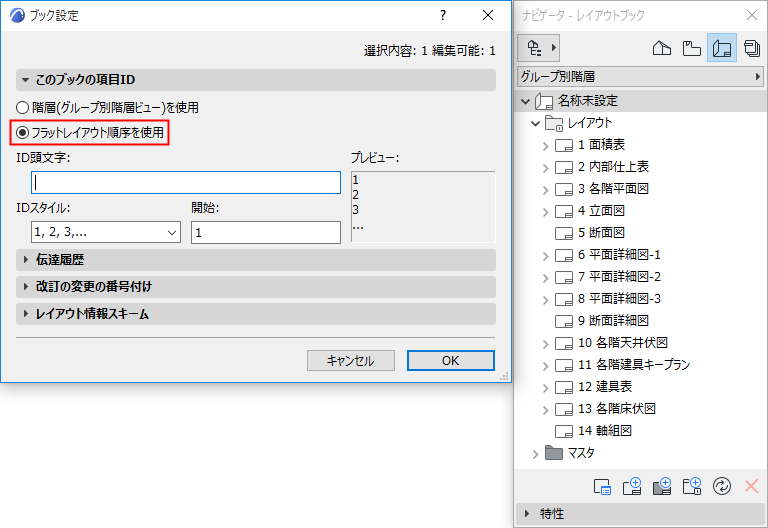
Task: Select the 7 平面詳細図-2 layout row
Action: pyautogui.click(x=641, y=277)
